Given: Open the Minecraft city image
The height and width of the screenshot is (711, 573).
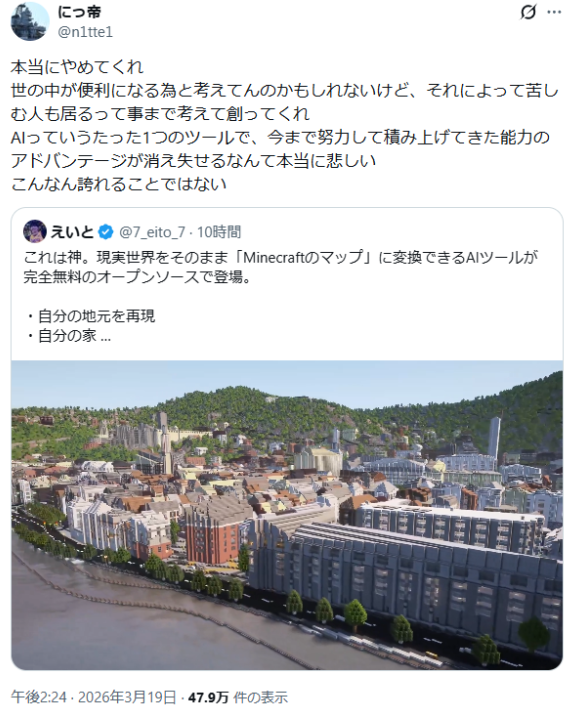Looking at the screenshot, I should (x=286, y=515).
